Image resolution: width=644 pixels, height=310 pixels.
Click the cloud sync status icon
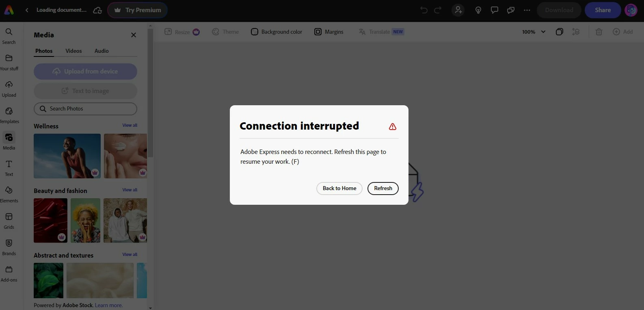pos(97,10)
